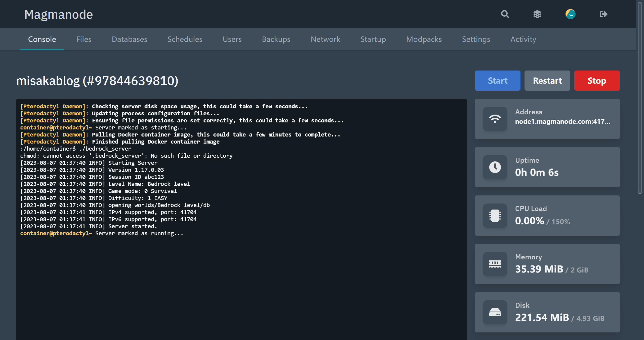Open the Modpacks tab

[x=424, y=39]
